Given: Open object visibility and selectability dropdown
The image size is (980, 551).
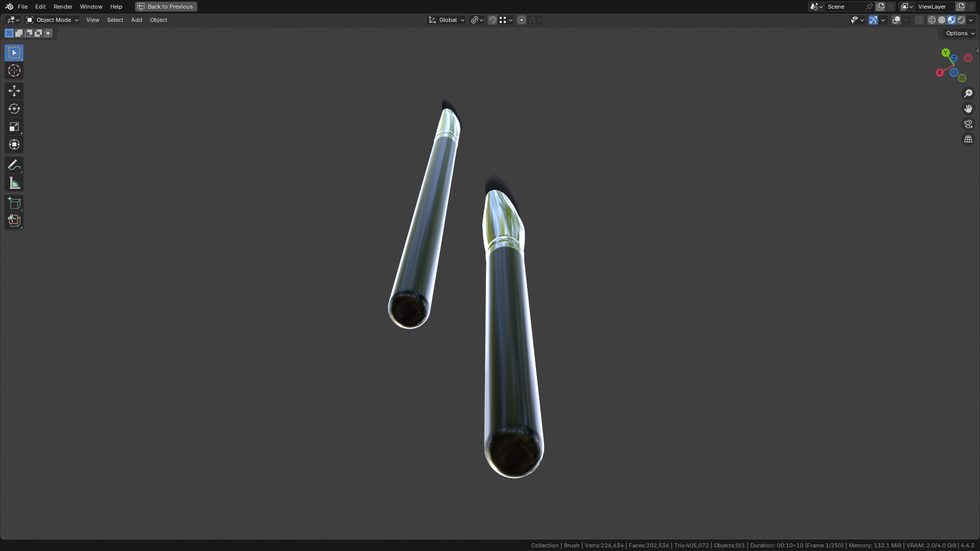Looking at the screenshot, I should pos(857,20).
